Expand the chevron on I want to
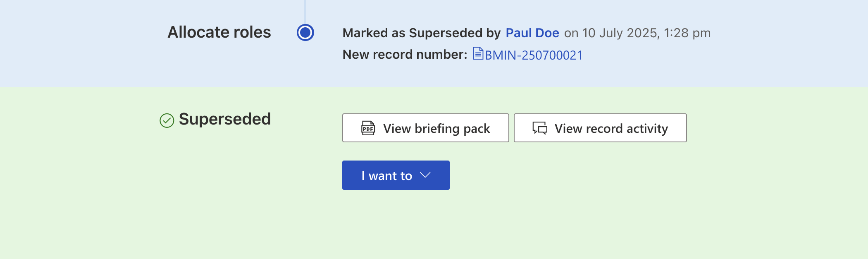The width and height of the screenshot is (868, 259). pyautogui.click(x=425, y=175)
